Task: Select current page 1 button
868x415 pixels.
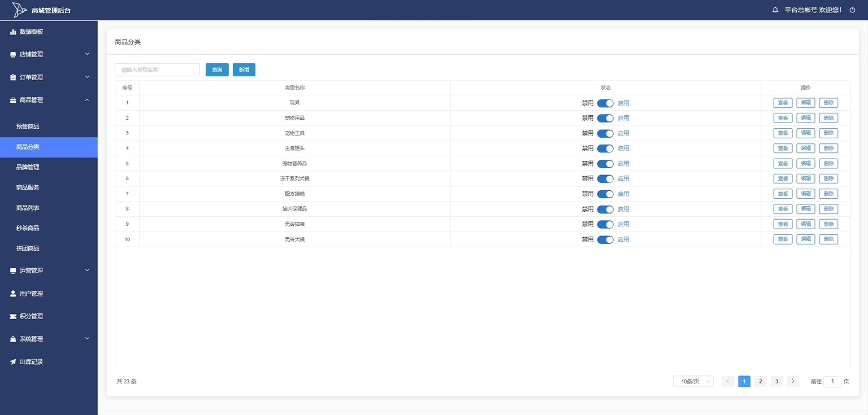Action: pos(744,382)
